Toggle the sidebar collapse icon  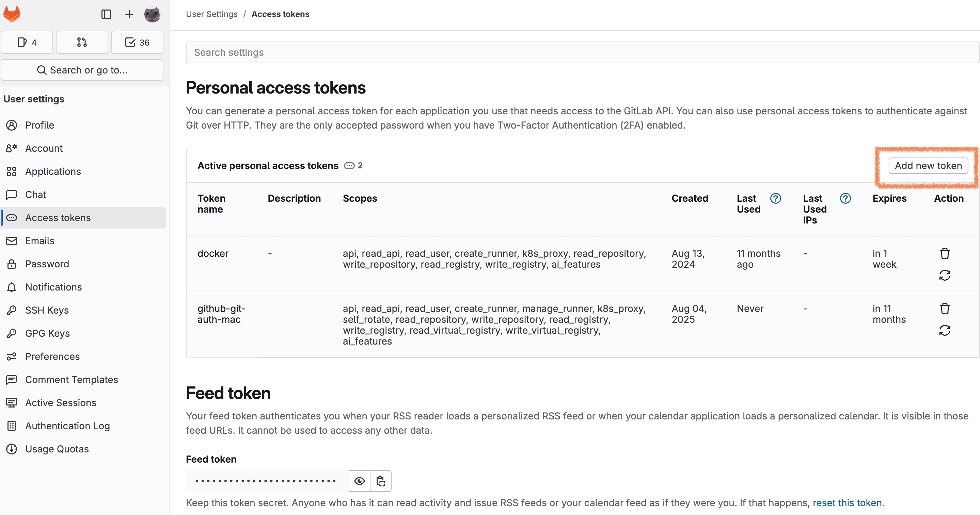tap(106, 14)
